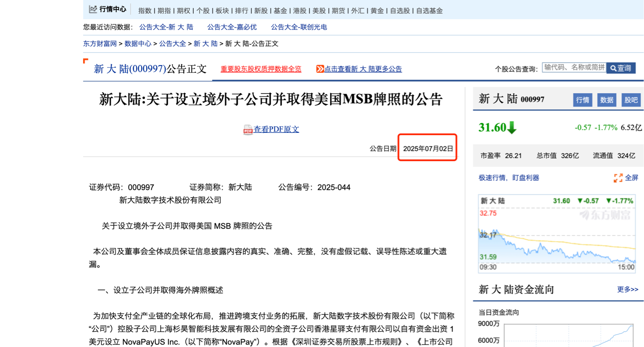Open the 查看PDF原文 link
Viewport: 644px width, 347px height.
[x=276, y=129]
